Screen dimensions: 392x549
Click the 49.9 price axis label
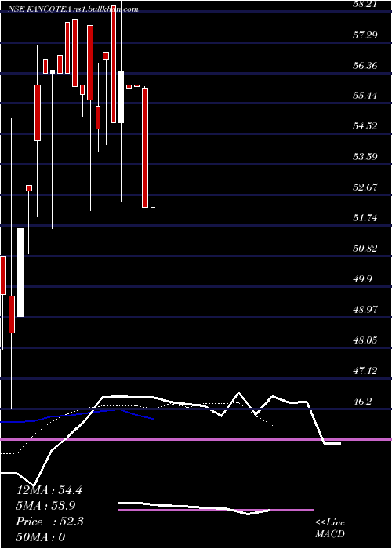[363, 278]
